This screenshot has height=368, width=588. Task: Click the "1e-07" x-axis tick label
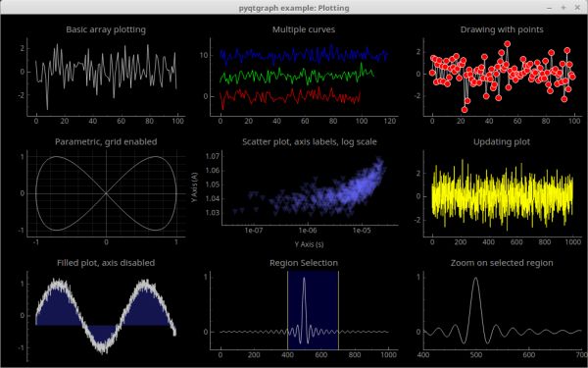click(x=254, y=231)
